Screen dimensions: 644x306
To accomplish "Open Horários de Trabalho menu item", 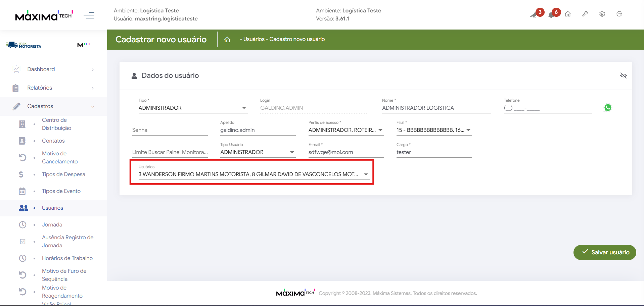I will click(x=67, y=258).
